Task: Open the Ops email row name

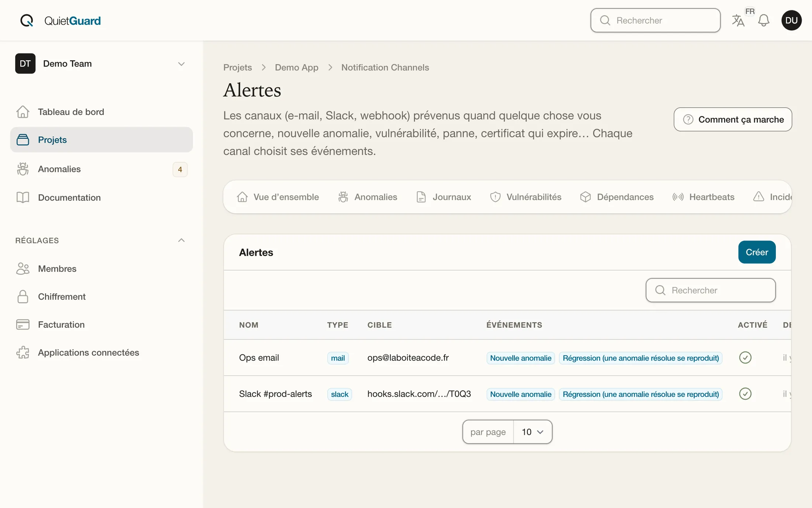Action: 259,358
